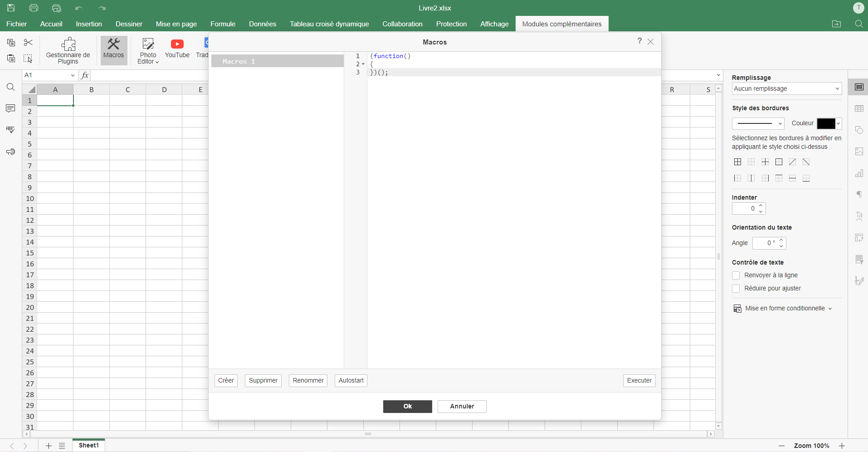Open the Gestionnaire de Plugins
The image size is (868, 452).
click(68, 50)
